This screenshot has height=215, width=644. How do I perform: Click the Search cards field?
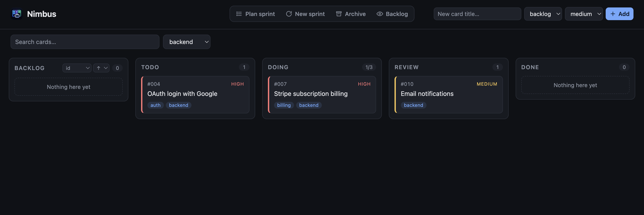[x=85, y=42]
